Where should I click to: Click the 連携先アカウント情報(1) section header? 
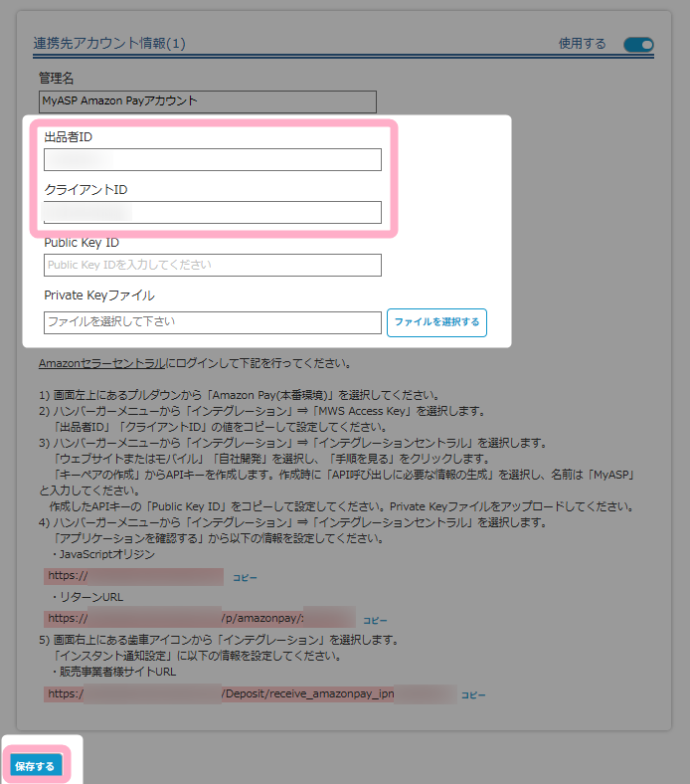tap(109, 44)
